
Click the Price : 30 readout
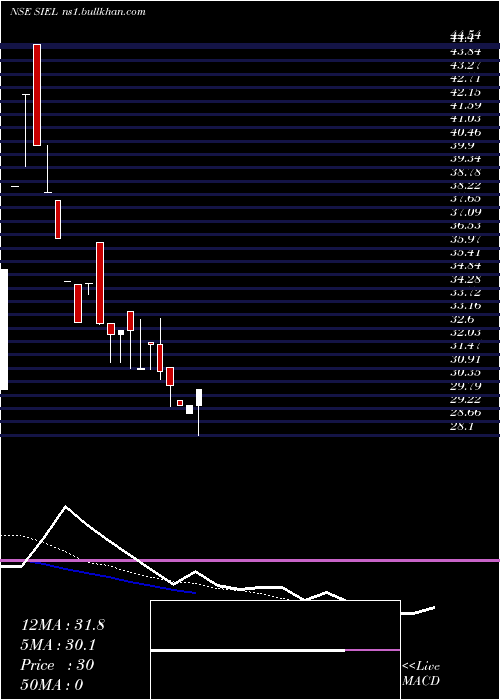click(57, 665)
